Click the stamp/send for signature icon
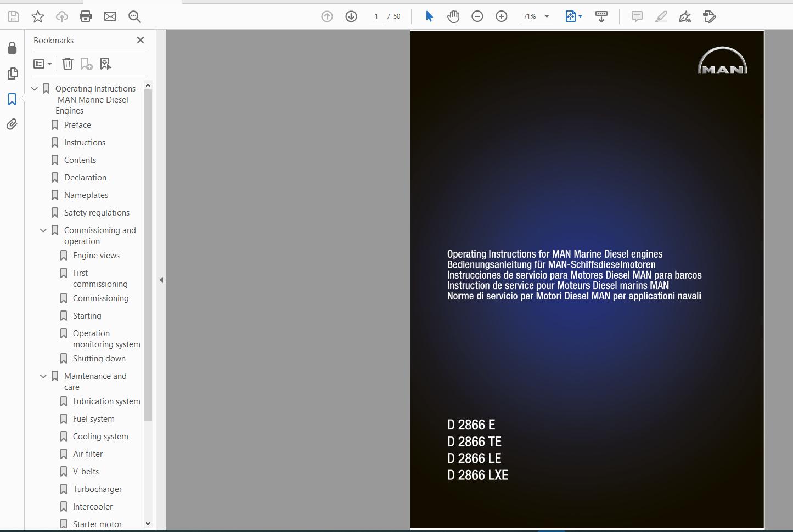Image resolution: width=793 pixels, height=532 pixels. tap(710, 16)
